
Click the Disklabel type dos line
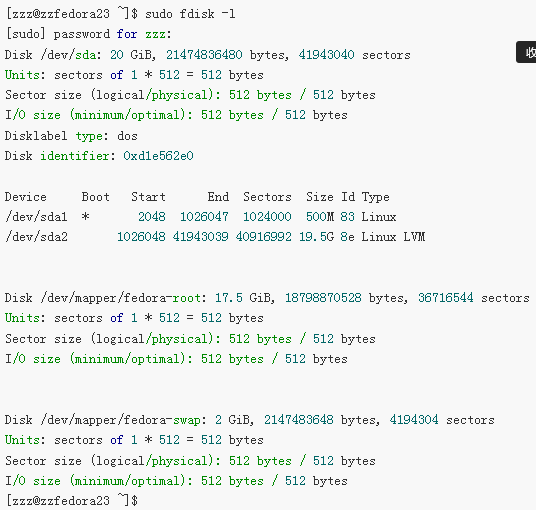coord(71,136)
